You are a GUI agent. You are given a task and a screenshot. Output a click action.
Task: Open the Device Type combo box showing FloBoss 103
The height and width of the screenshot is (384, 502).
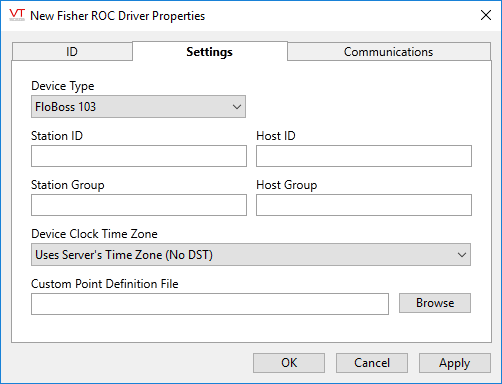click(138, 107)
